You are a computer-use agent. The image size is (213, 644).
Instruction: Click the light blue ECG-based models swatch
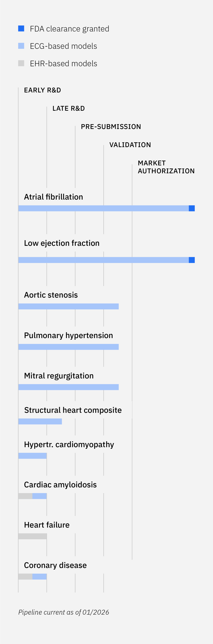[21, 46]
